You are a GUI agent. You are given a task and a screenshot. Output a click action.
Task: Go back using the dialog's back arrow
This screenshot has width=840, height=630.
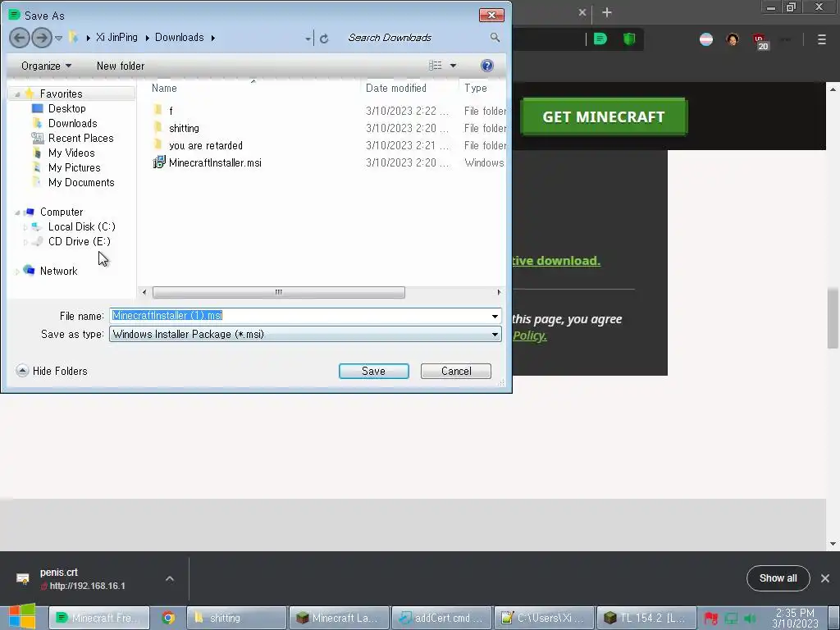tap(20, 38)
